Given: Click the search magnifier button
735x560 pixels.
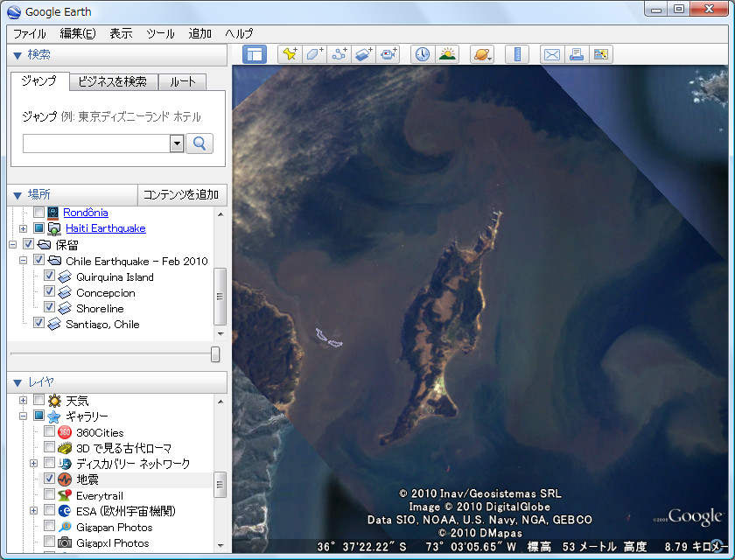Looking at the screenshot, I should pyautogui.click(x=199, y=143).
